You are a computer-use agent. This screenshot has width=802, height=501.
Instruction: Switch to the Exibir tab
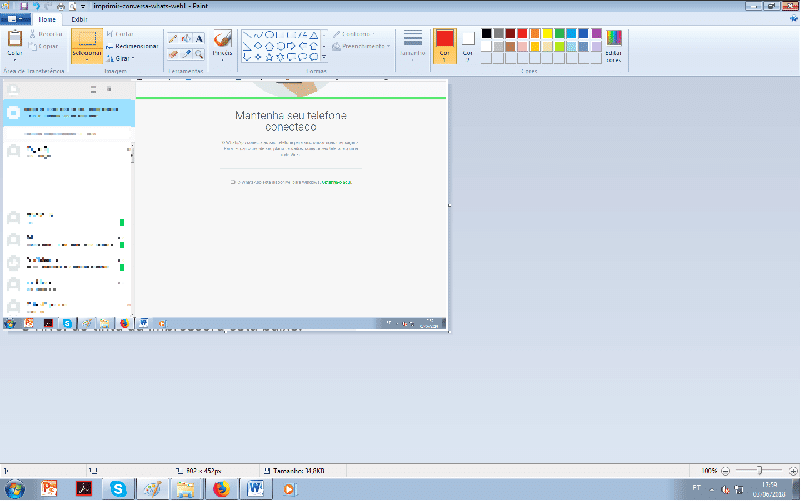click(x=79, y=19)
